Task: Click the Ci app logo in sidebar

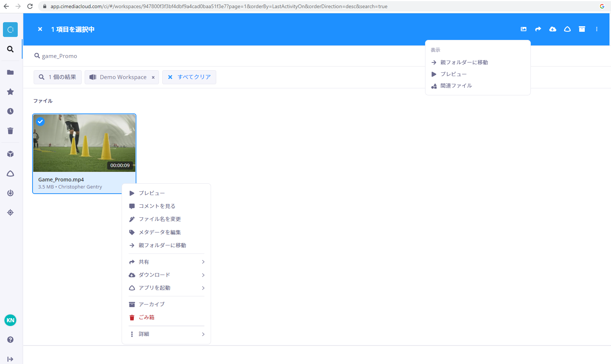Action: point(10,30)
